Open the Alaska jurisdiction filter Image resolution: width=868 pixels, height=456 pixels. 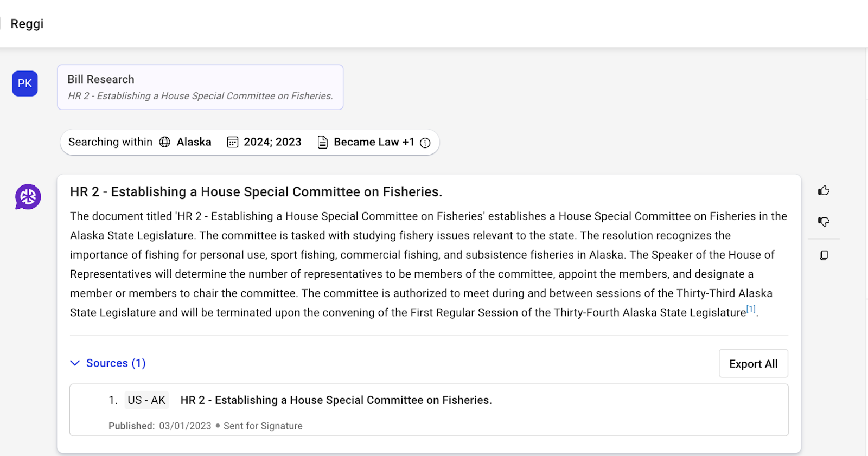pos(194,142)
